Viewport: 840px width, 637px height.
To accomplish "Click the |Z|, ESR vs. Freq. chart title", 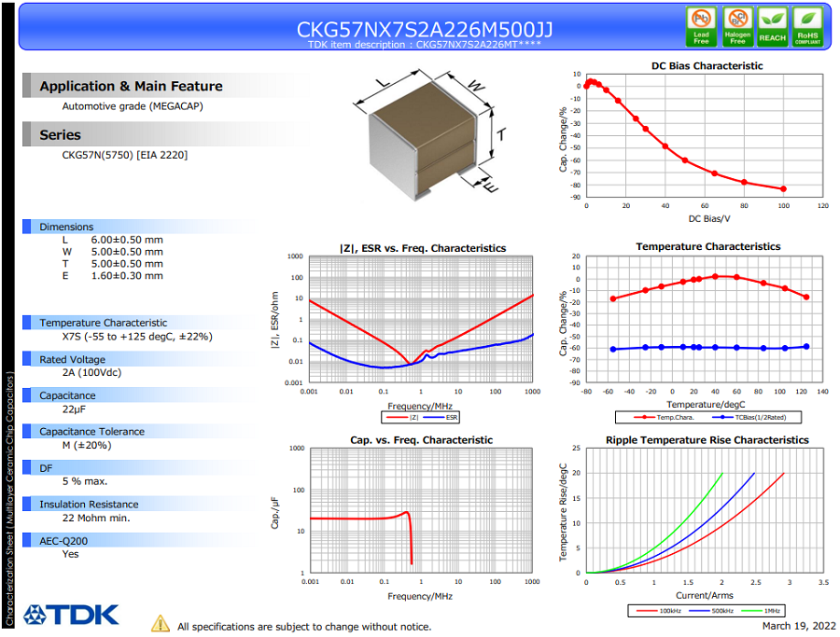I will click(x=423, y=248).
